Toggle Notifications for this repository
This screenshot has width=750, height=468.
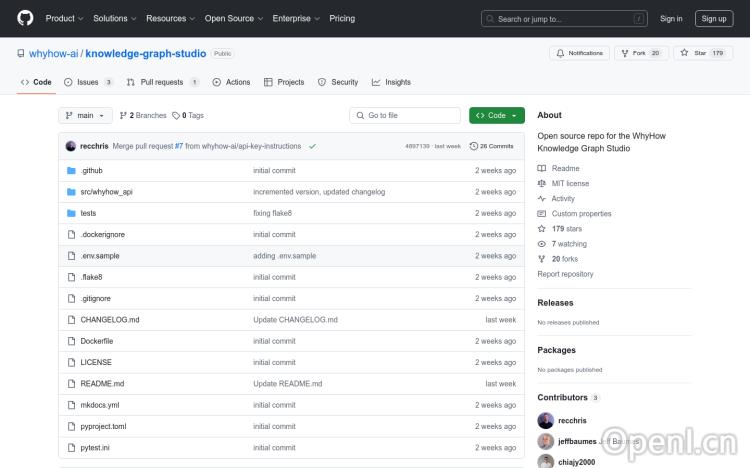click(579, 53)
